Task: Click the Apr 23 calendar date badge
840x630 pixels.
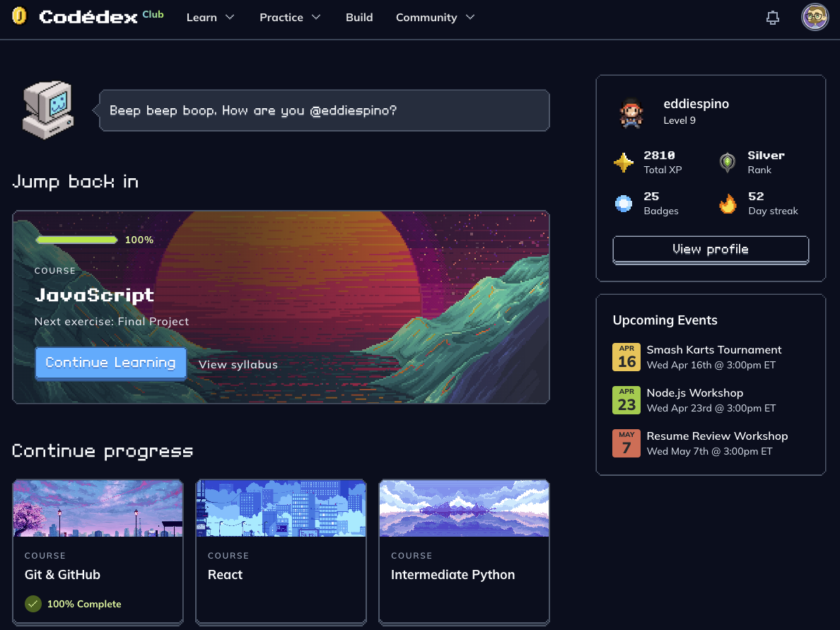Action: (626, 400)
